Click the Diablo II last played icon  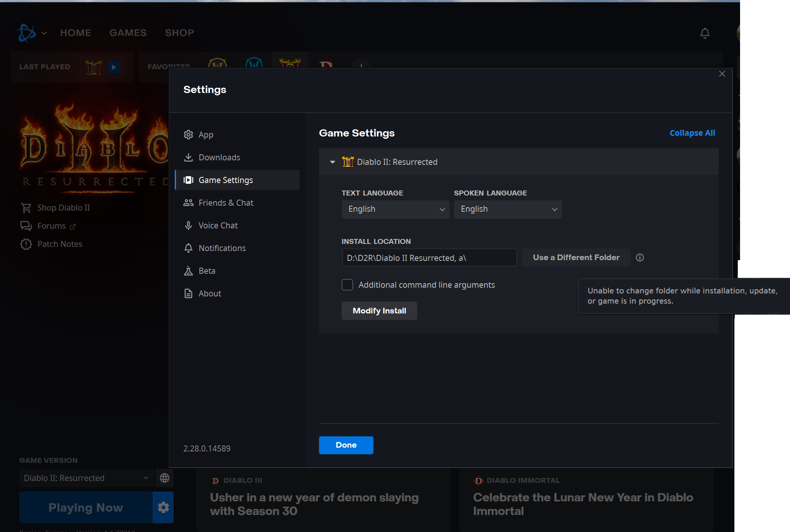coord(93,67)
